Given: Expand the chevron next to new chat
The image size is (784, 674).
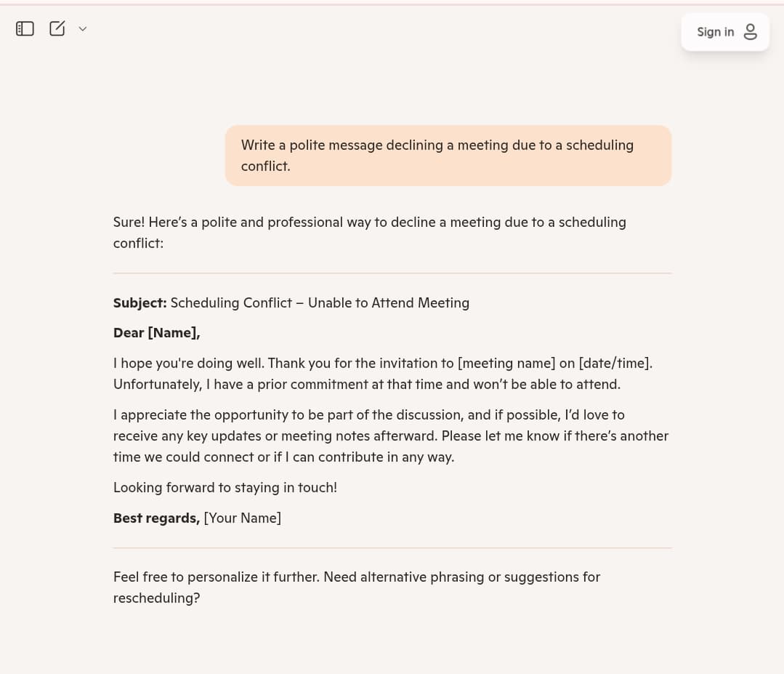Looking at the screenshot, I should coord(83,29).
